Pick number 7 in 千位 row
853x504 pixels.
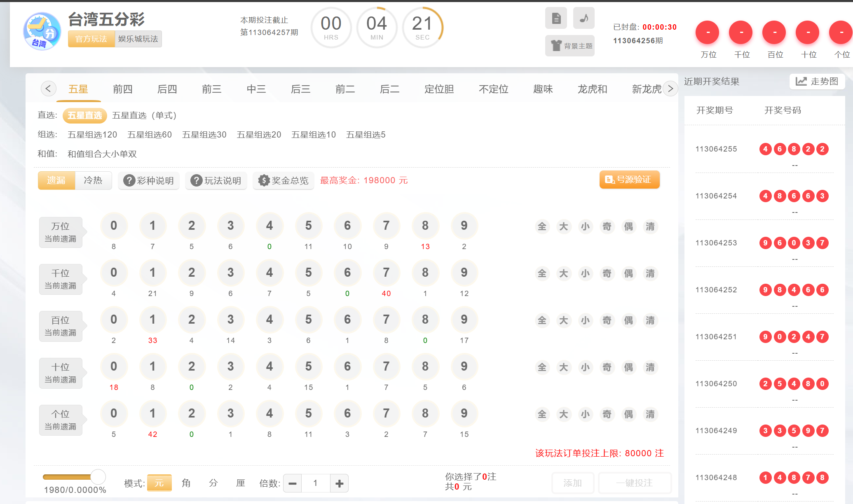point(386,273)
